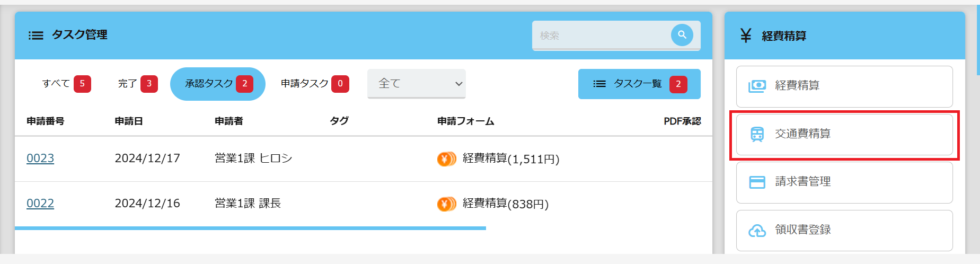Open the タスク一覧 button

point(639,84)
